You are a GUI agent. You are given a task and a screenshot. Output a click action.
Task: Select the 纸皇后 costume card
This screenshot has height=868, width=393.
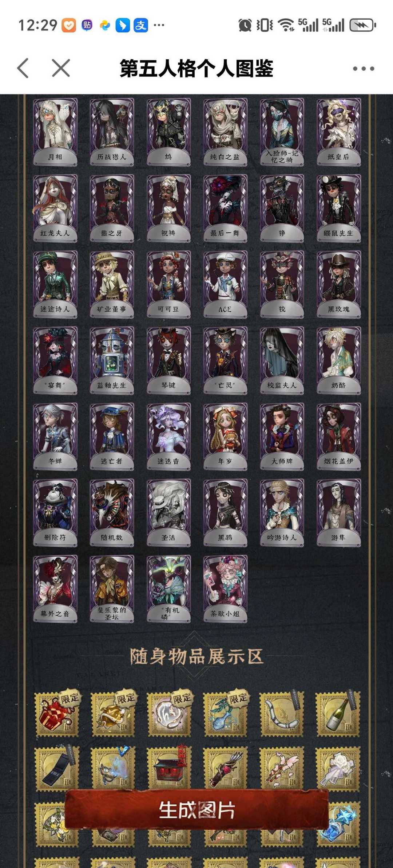(x=338, y=132)
